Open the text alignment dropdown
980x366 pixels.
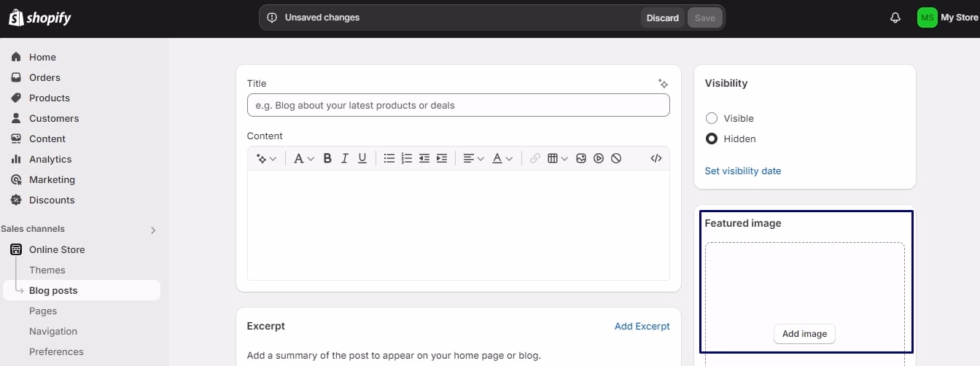[474, 158]
